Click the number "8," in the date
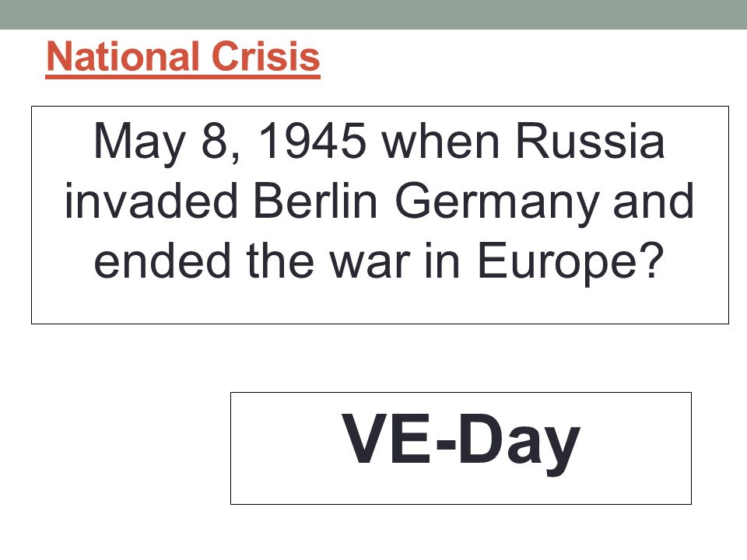Image resolution: width=747 pixels, height=560 pixels. click(x=221, y=143)
